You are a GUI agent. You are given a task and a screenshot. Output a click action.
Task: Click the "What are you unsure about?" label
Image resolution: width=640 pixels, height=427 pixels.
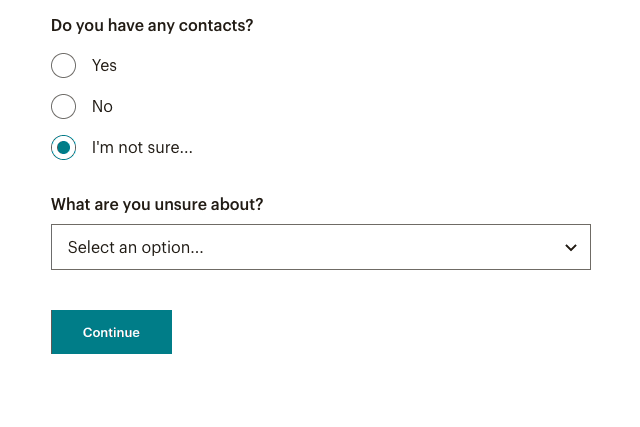[x=157, y=204]
